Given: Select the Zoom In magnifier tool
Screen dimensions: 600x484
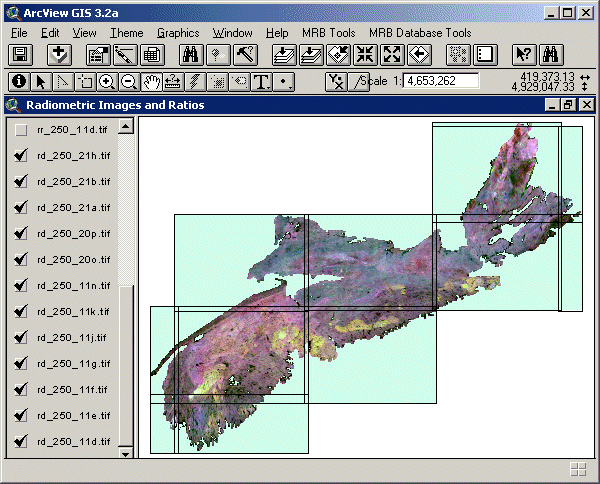Looking at the screenshot, I should click(x=107, y=81).
